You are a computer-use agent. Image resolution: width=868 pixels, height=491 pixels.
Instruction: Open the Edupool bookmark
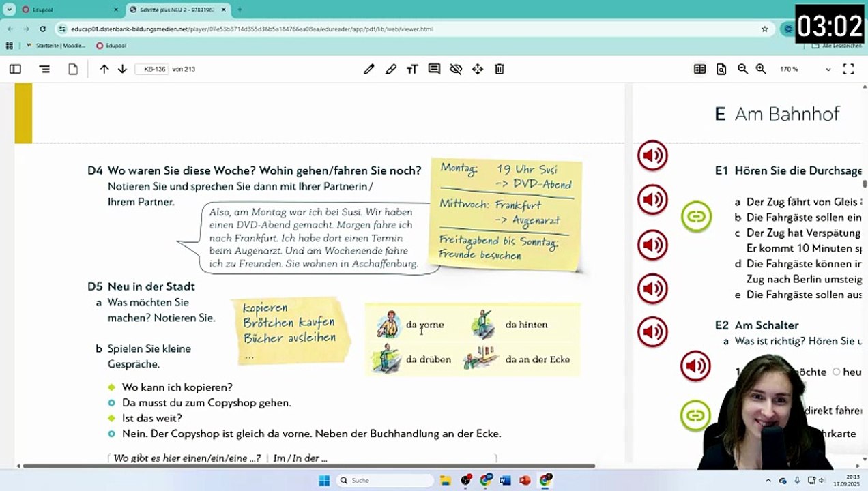coord(111,46)
